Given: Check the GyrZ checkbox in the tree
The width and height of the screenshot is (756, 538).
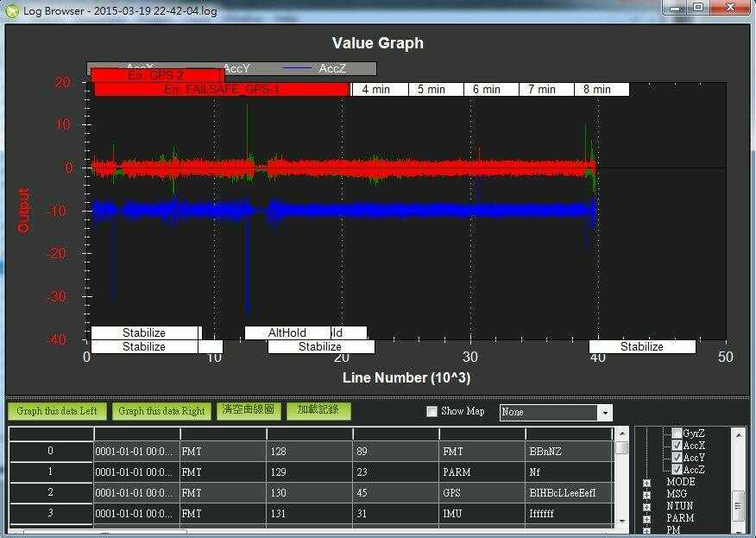Looking at the screenshot, I should click(x=677, y=434).
